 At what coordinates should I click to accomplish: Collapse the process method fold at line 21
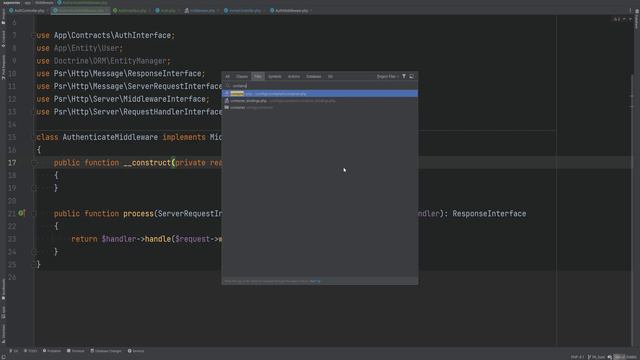34,213
